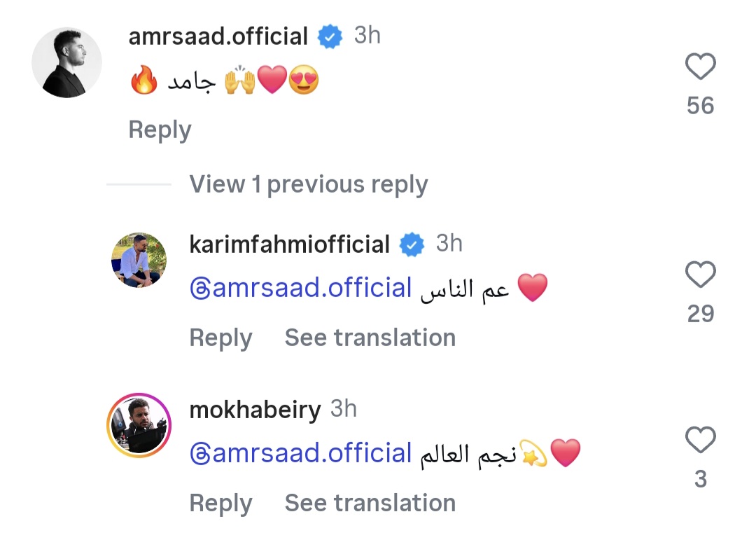This screenshot has width=756, height=547.
Task: Click the 56 likes count
Action: 700,106
